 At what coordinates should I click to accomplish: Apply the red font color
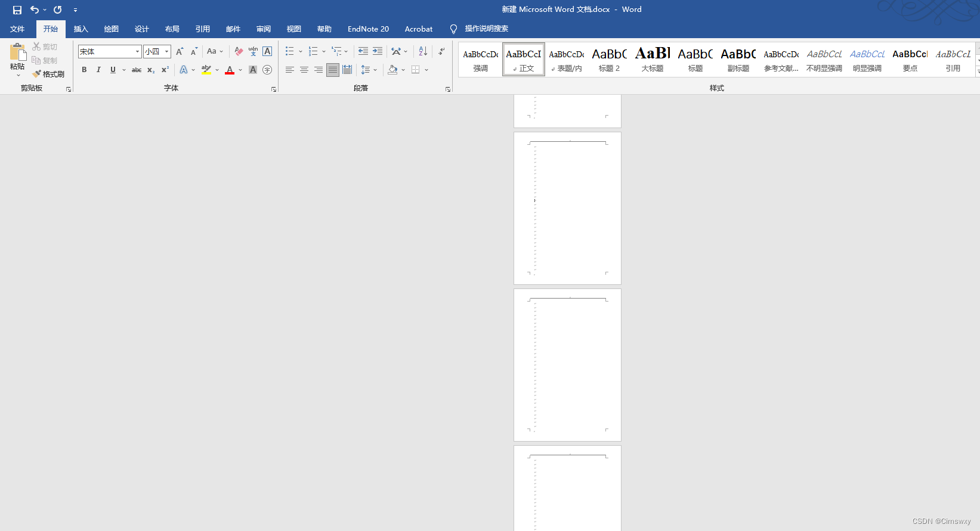pyautogui.click(x=230, y=70)
